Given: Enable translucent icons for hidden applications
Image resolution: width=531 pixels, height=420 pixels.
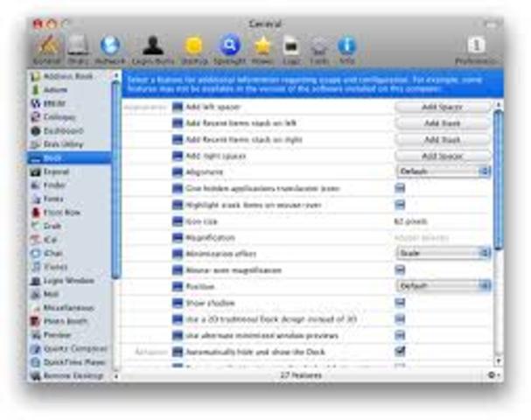Looking at the screenshot, I should point(400,188).
